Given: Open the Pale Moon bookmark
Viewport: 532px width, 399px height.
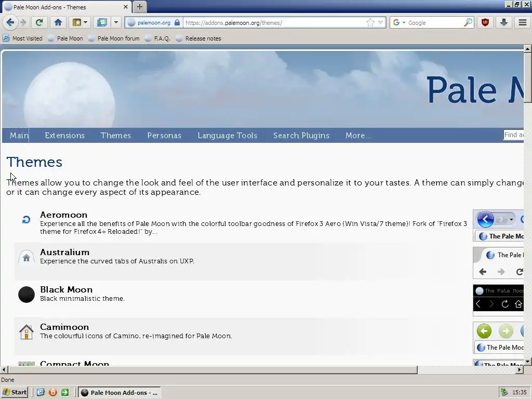Looking at the screenshot, I should pyautogui.click(x=65, y=38).
